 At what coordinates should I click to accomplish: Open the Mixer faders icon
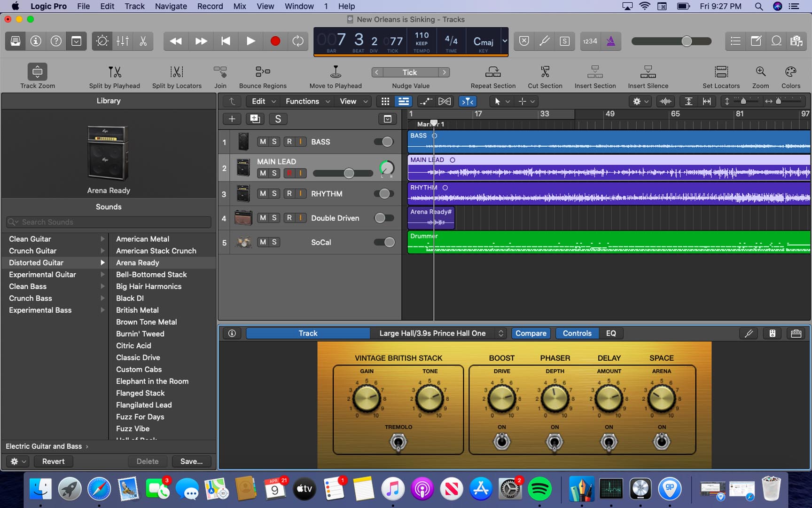coord(123,41)
